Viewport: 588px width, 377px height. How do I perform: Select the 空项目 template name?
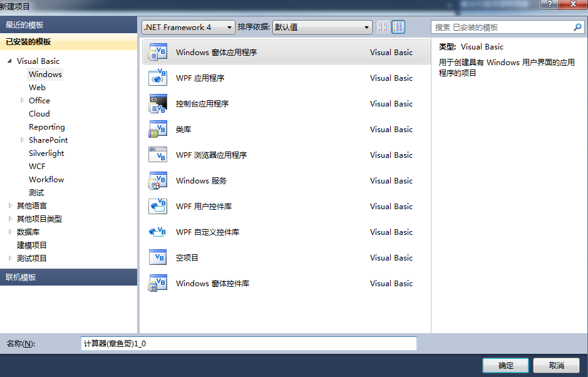[187, 258]
